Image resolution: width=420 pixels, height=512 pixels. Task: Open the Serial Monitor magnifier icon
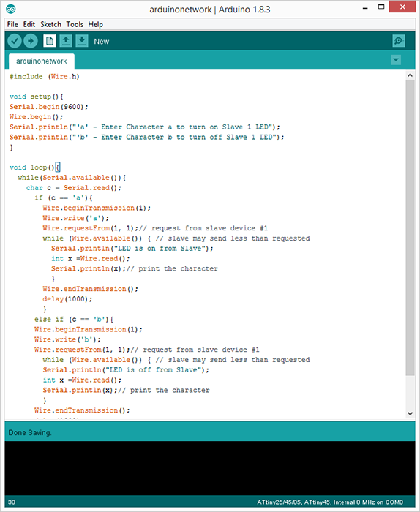point(399,41)
